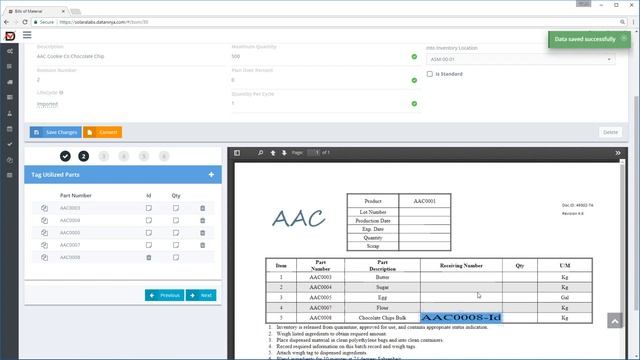
Task: Tag the Qty field for part AAC0008
Action: click(176, 258)
